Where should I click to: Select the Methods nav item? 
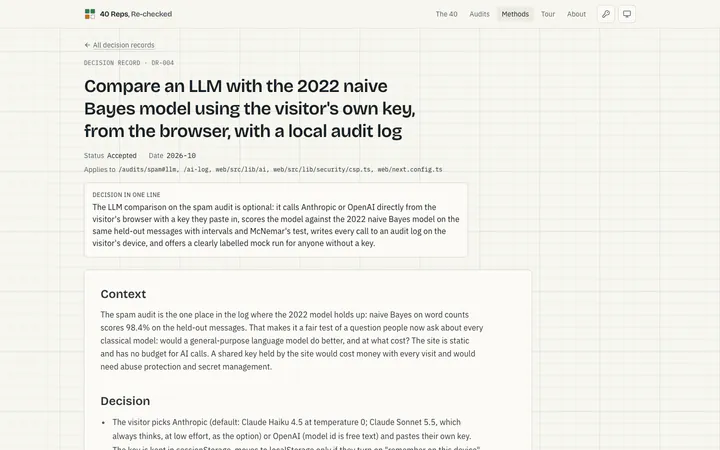515,14
